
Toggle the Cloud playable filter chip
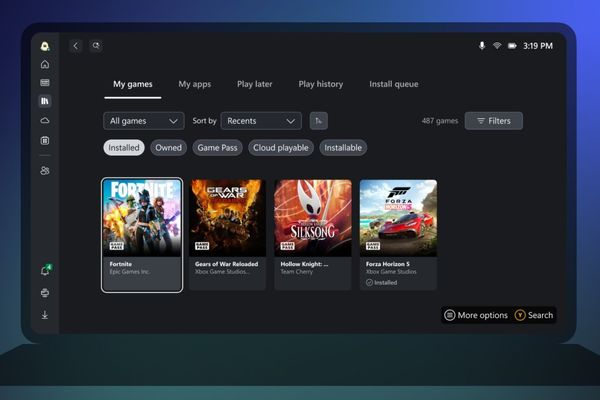(280, 148)
